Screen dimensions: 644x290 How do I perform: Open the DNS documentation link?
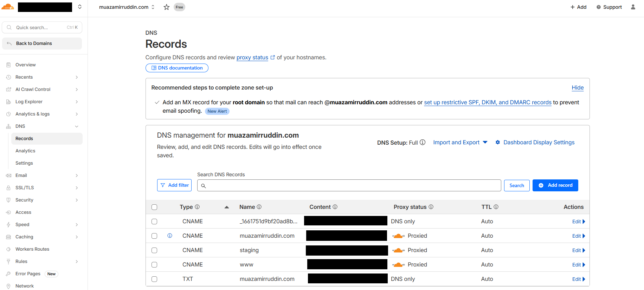(177, 68)
